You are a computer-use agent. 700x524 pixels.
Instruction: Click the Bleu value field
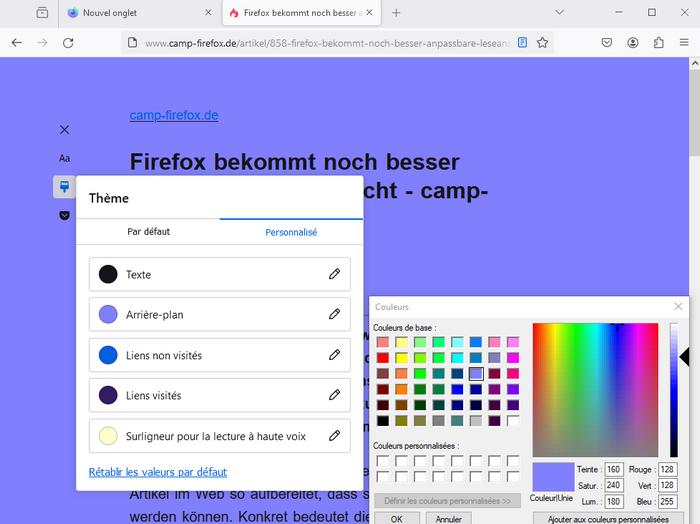(667, 501)
